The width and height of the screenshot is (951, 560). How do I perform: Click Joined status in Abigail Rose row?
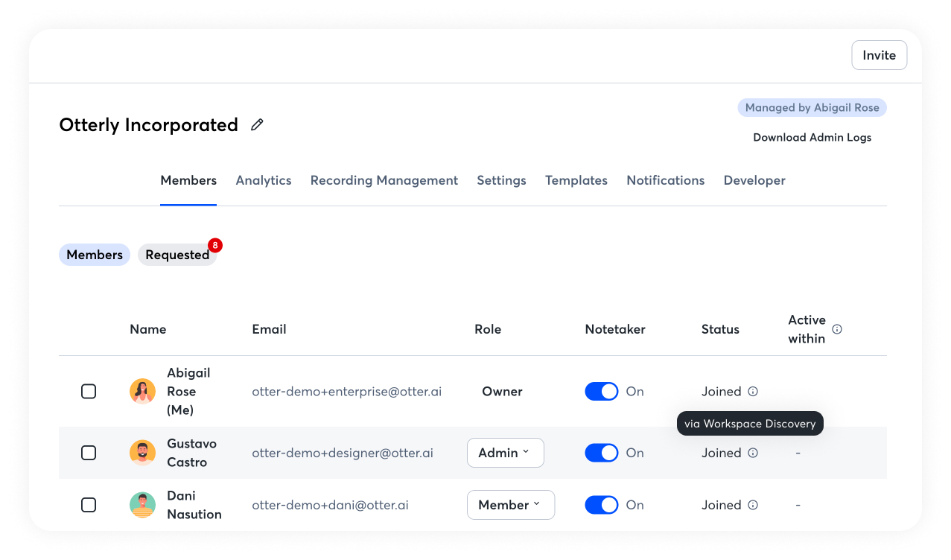point(722,392)
